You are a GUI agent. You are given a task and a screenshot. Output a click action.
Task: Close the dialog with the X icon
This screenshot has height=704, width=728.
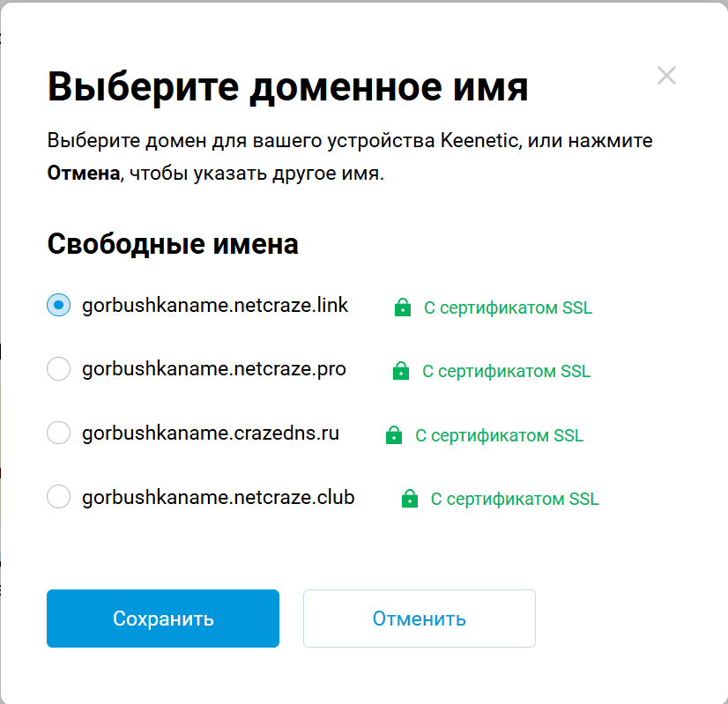click(x=666, y=76)
